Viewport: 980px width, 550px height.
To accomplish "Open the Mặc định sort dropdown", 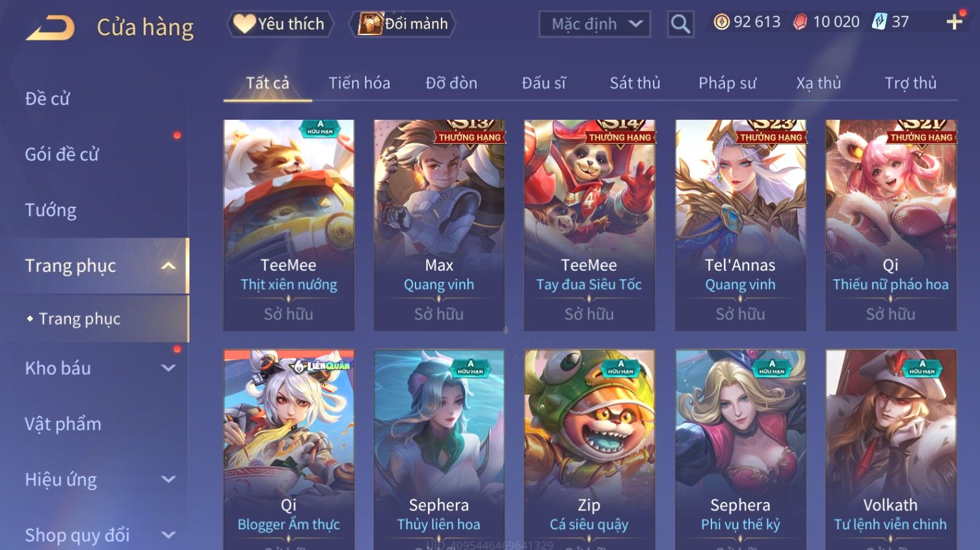I will click(594, 24).
